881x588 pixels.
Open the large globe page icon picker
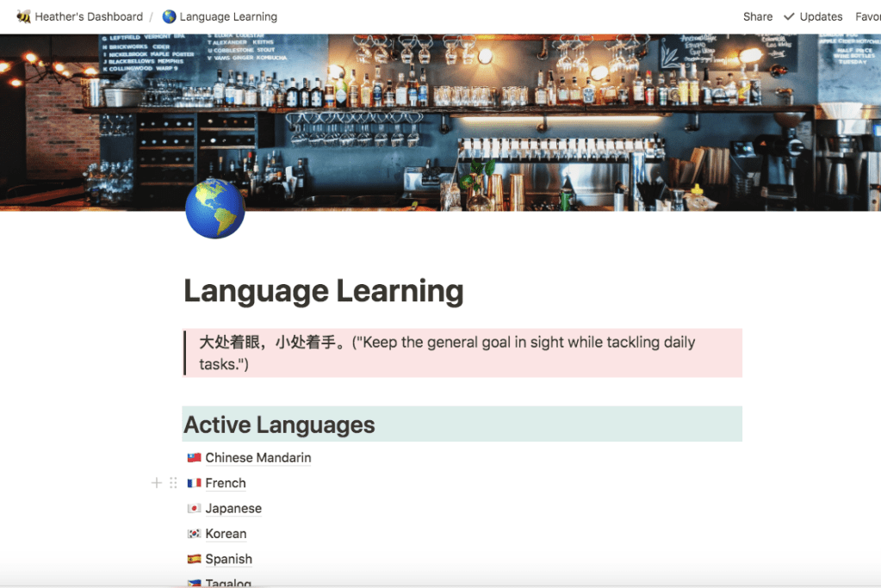214,209
